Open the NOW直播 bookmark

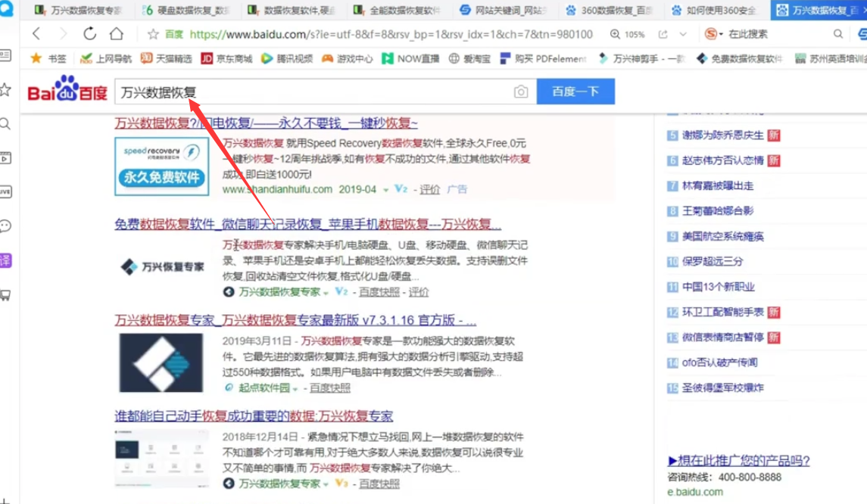click(x=410, y=58)
